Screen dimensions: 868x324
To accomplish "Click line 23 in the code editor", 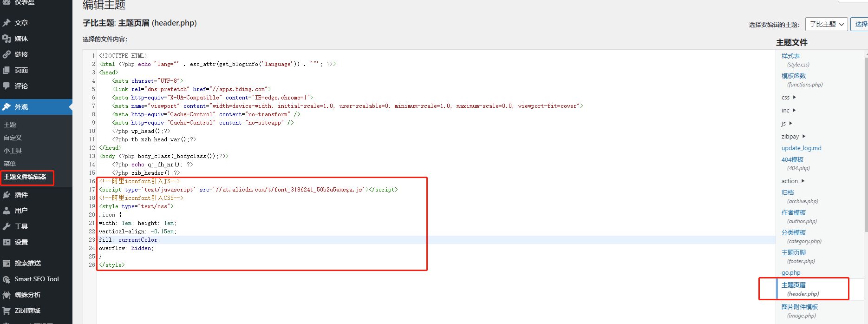I will (x=232, y=240).
